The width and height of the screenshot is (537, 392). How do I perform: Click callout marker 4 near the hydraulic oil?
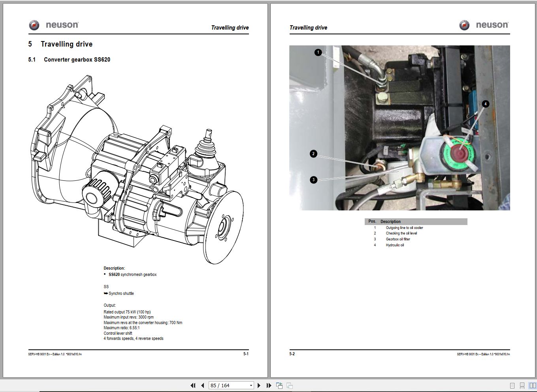click(x=486, y=103)
